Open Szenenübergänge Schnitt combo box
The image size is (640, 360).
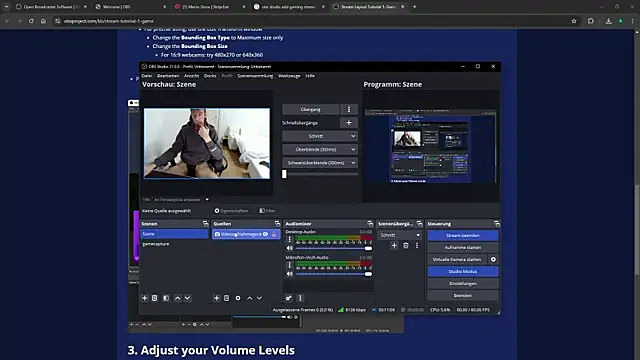point(400,235)
